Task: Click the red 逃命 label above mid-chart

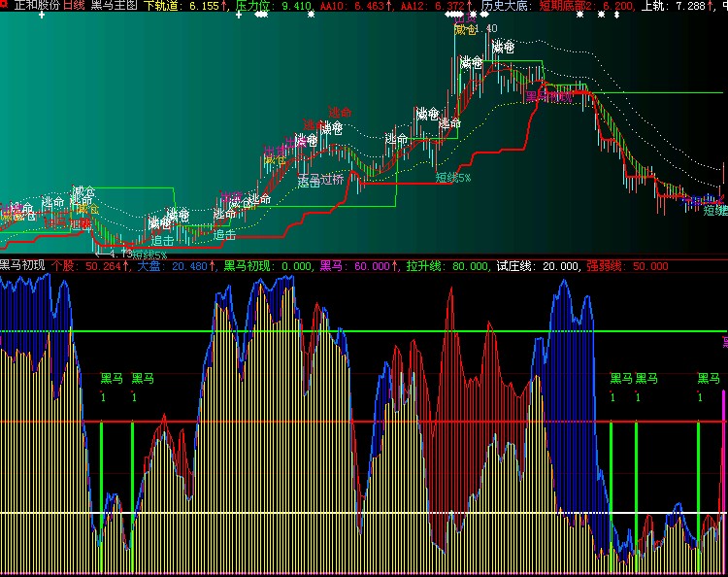Action: (340, 112)
